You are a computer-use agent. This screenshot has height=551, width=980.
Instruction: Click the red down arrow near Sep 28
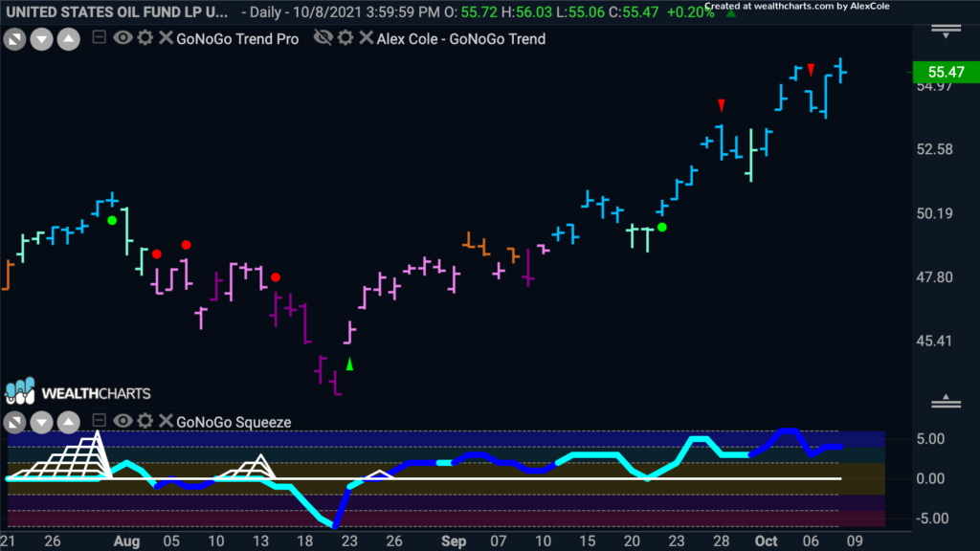[722, 105]
